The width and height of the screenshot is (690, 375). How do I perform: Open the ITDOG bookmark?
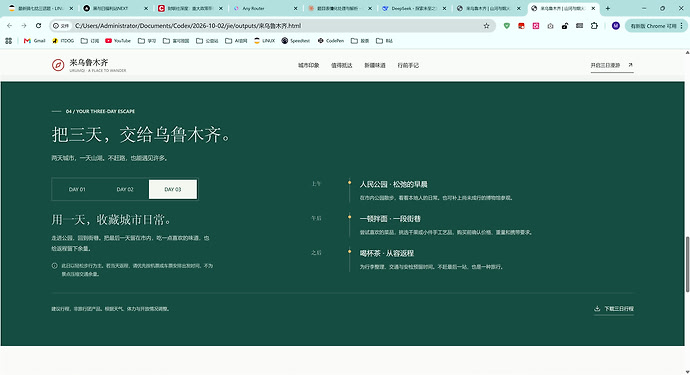63,40
